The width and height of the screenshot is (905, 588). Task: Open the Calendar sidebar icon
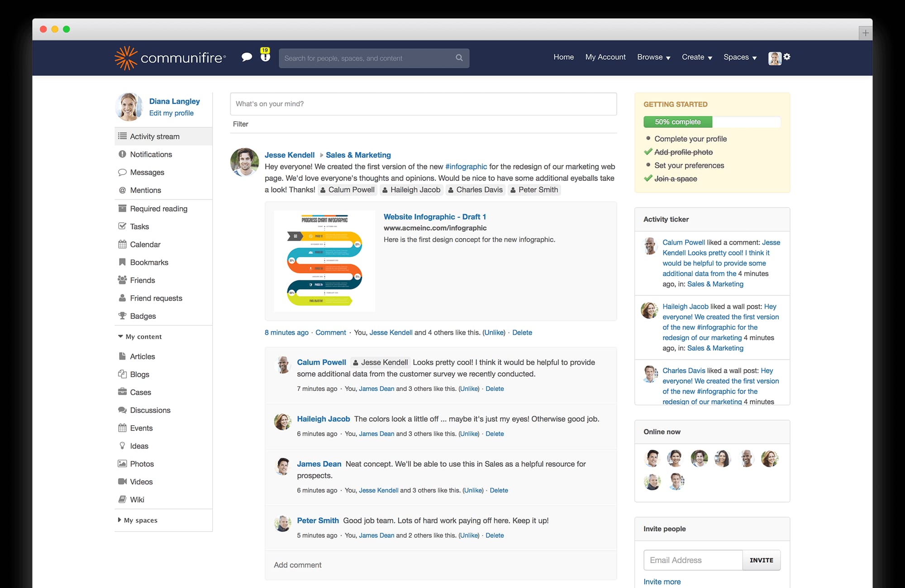(x=122, y=244)
